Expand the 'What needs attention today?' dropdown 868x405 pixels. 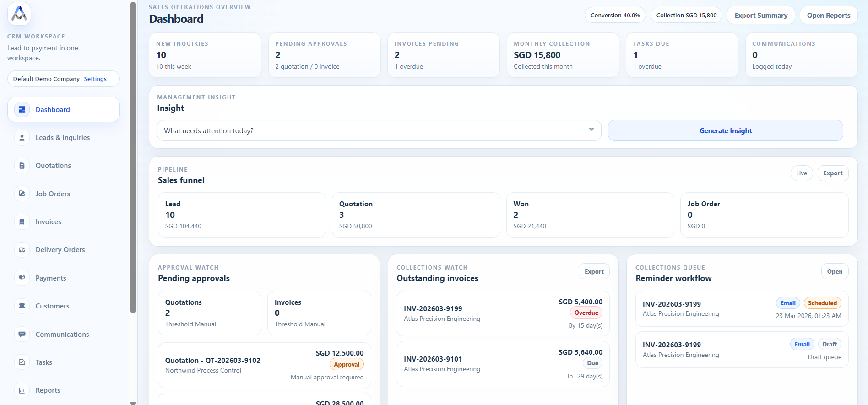(379, 130)
